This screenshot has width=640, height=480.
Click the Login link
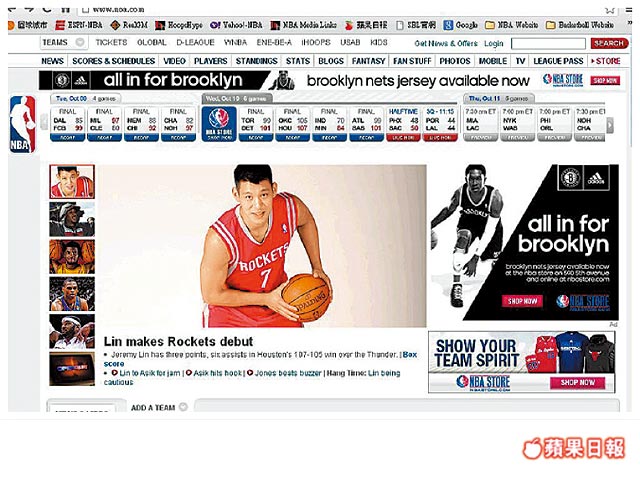[x=493, y=44]
